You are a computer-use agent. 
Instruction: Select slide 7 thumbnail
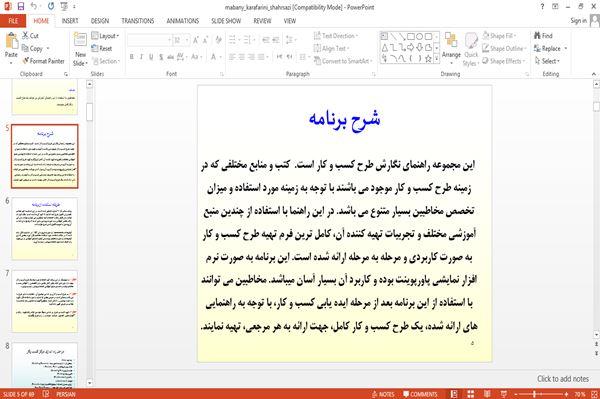[45, 301]
